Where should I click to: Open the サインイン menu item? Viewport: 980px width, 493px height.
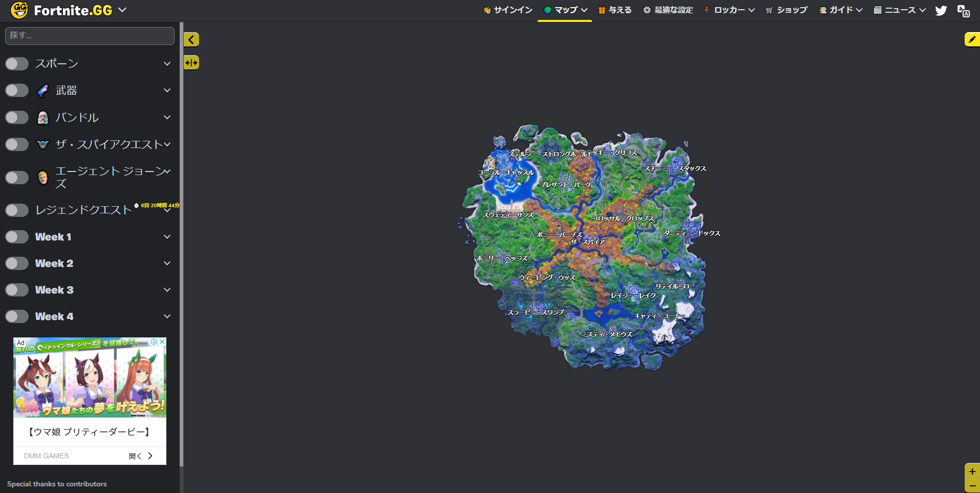[x=507, y=10]
